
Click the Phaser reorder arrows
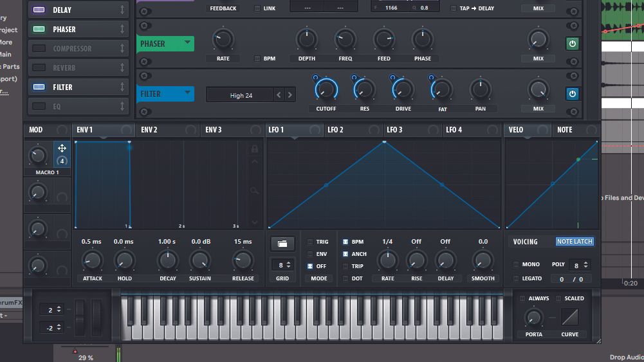tap(122, 29)
